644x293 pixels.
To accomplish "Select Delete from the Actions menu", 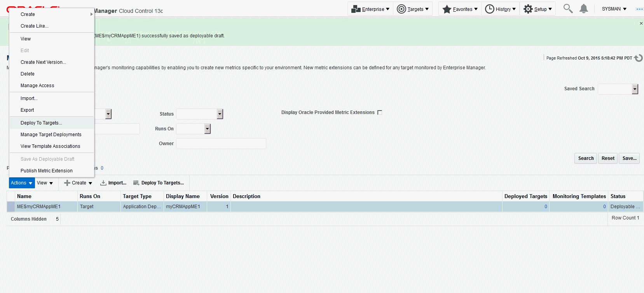I will pos(52,74).
